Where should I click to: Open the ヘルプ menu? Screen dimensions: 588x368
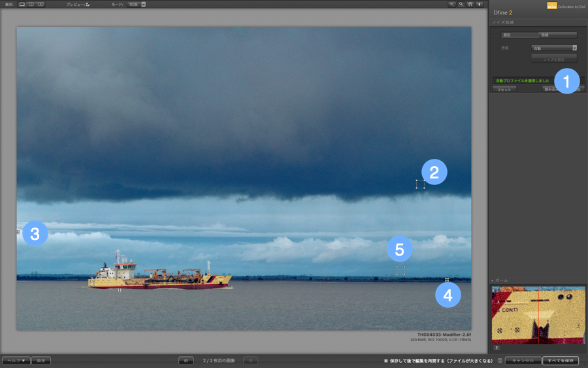(16, 361)
